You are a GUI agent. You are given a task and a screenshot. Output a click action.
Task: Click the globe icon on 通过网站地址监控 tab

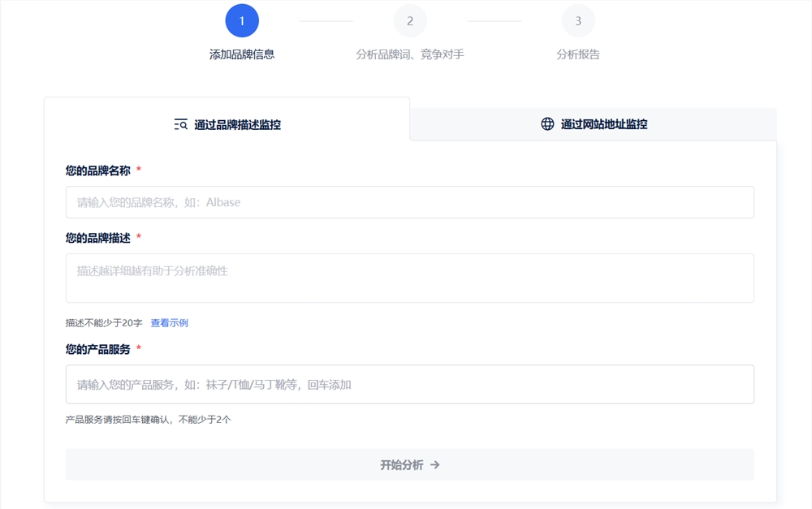click(546, 124)
